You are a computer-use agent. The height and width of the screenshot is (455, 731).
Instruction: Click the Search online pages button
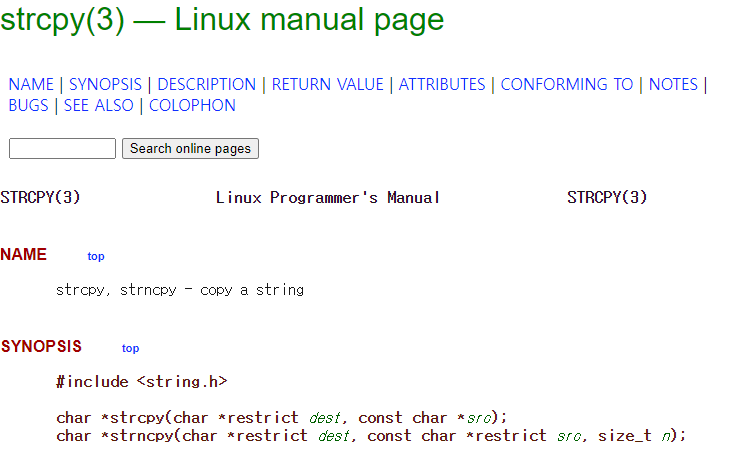click(x=190, y=148)
